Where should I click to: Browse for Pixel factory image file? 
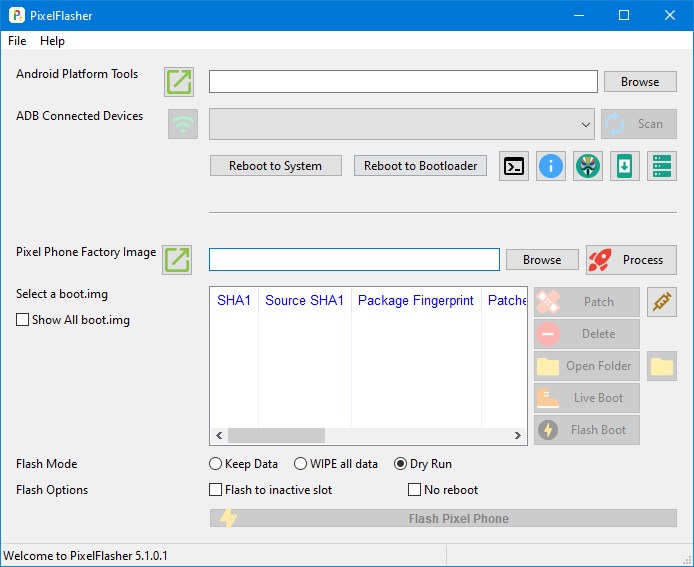[542, 260]
